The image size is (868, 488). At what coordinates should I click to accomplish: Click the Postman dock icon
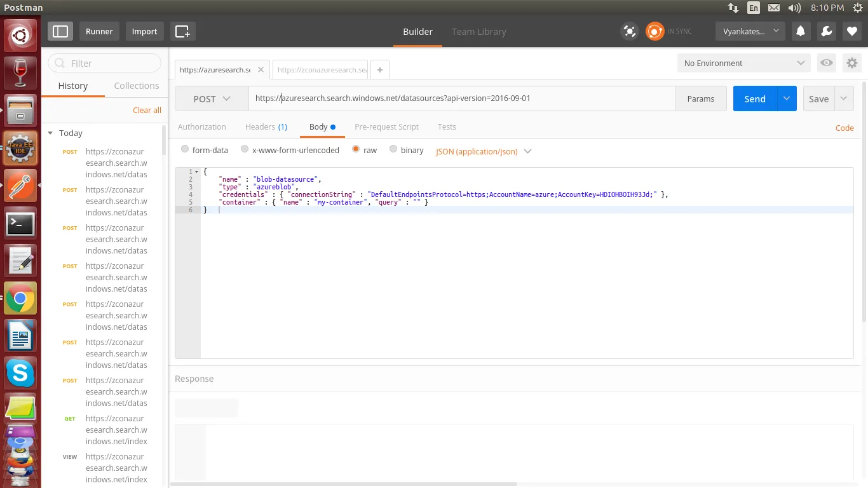tap(20, 185)
